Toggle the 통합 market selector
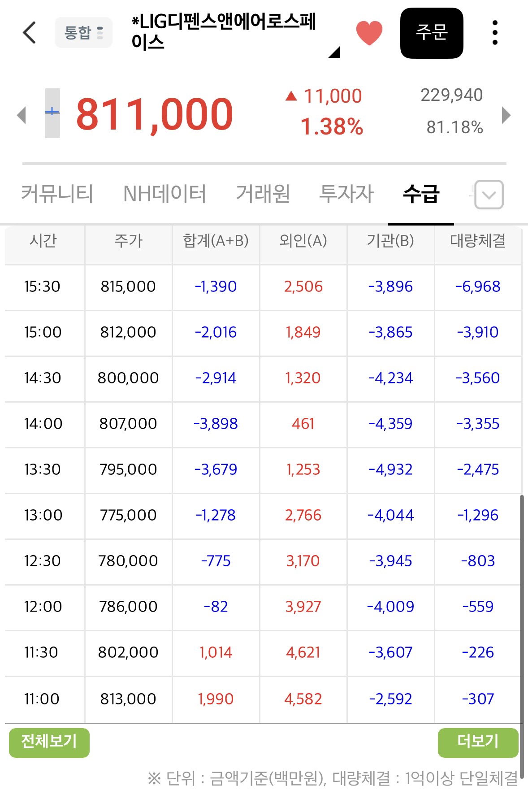Viewport: 528px width, 812px height. 83,33
